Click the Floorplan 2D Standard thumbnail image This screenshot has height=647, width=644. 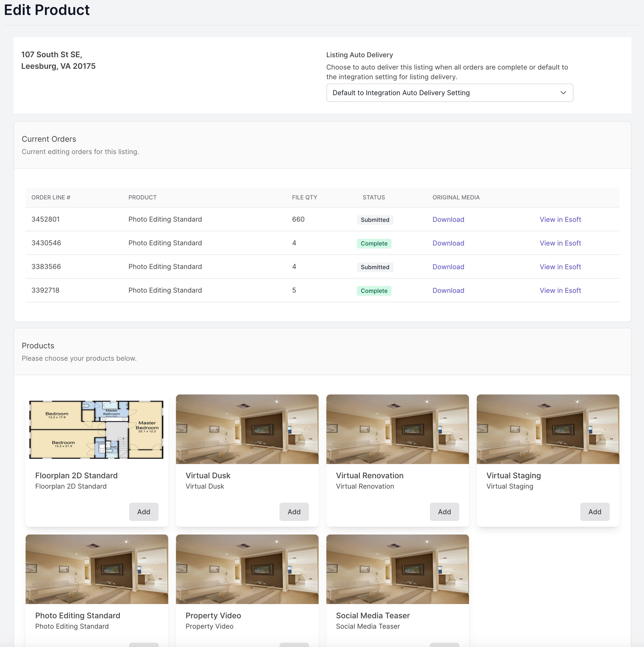[x=97, y=429]
